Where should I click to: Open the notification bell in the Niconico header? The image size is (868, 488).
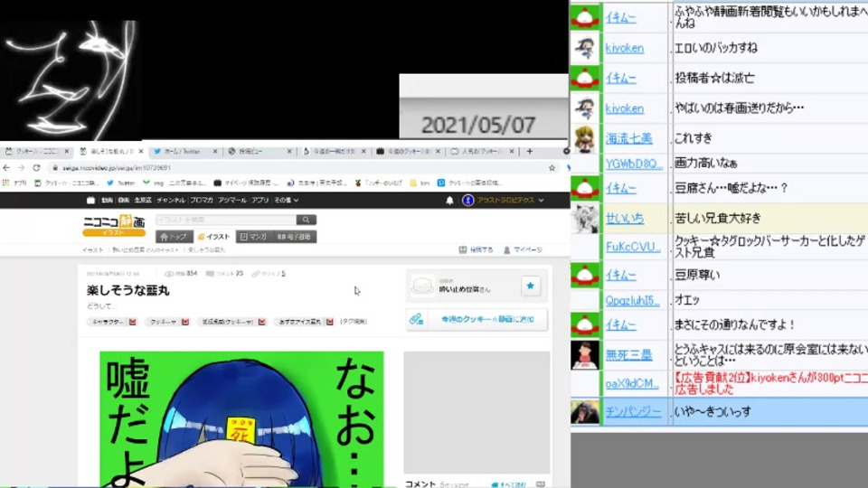coord(449,201)
